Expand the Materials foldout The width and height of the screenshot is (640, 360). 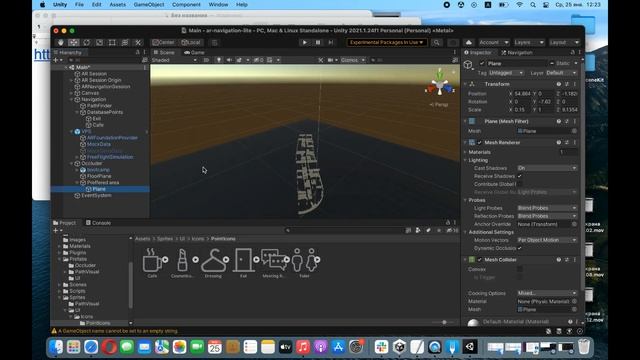(465, 152)
